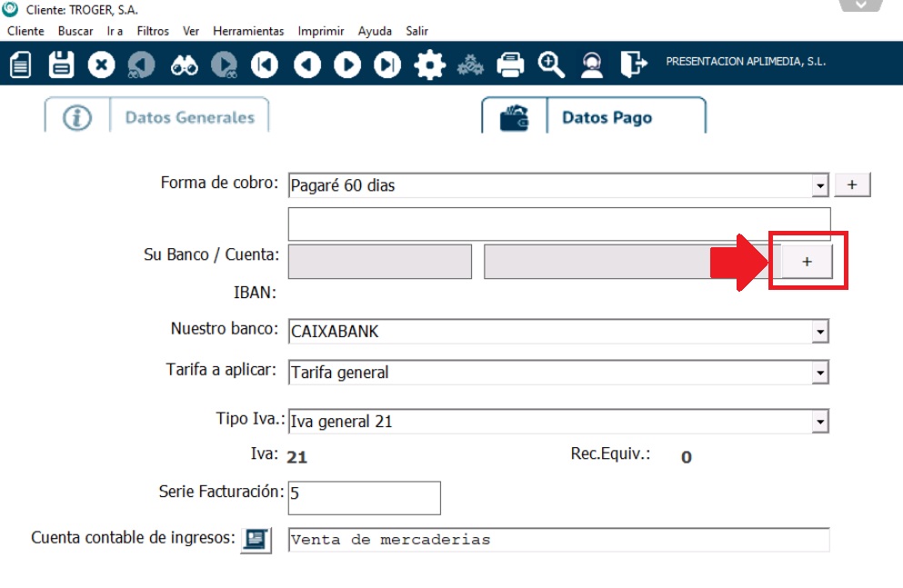
Task: Click plus button next to Forma de cobro
Action: click(x=852, y=184)
